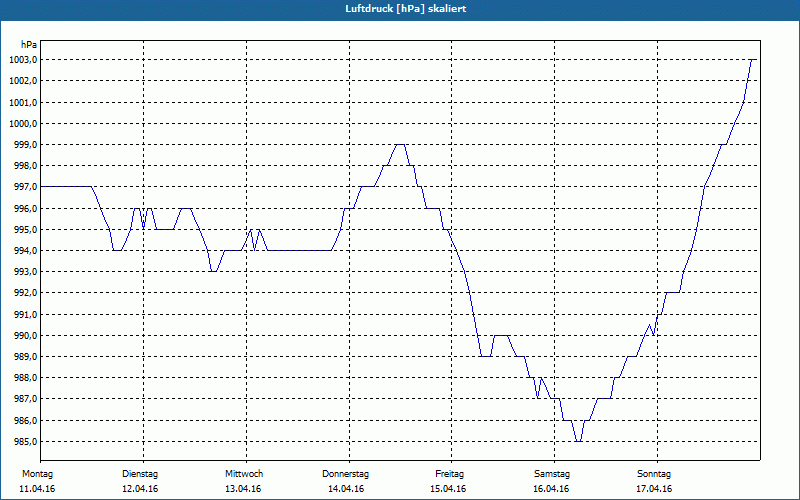
Task: Click the '994,0' y-axis value
Action: click(x=24, y=251)
